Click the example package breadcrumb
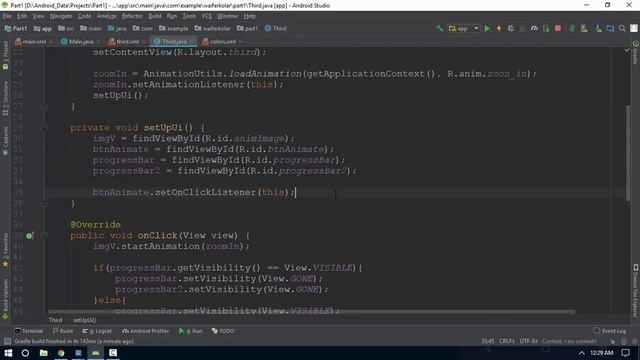 173,29
